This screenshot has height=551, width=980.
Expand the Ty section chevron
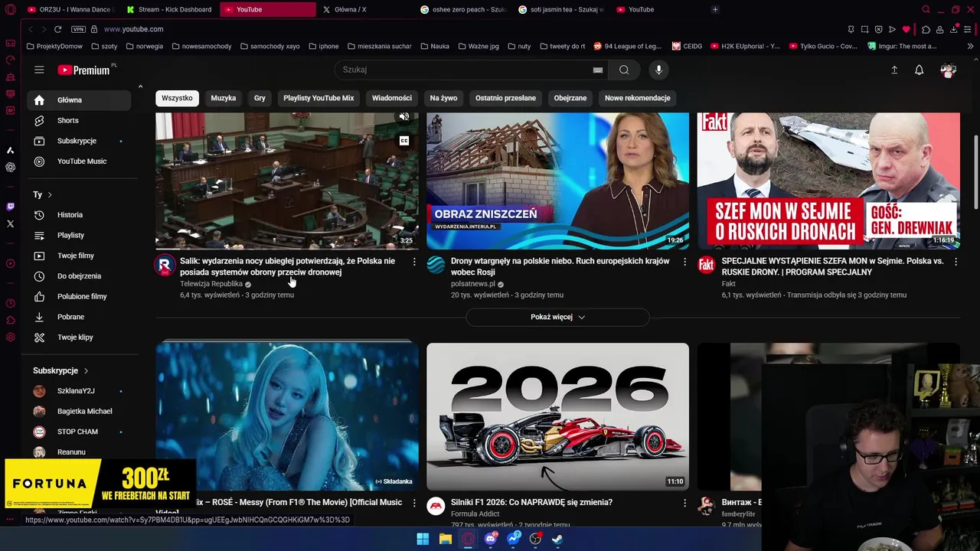(x=50, y=195)
